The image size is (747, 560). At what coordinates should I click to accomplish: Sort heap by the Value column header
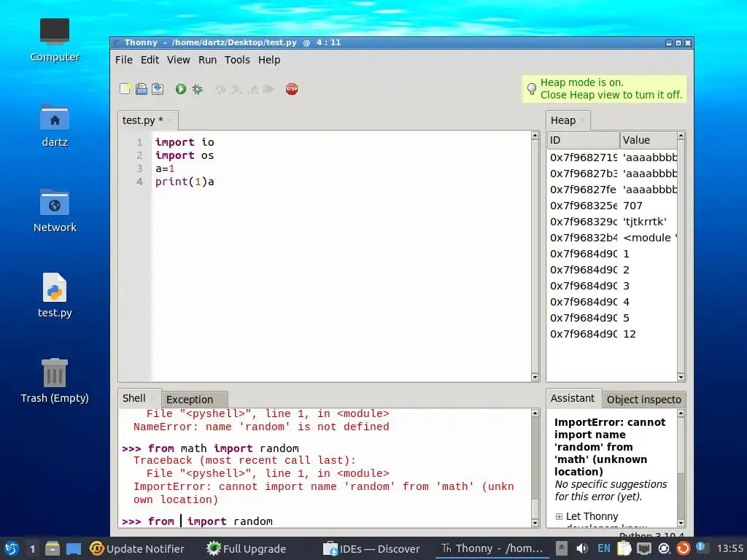pos(649,140)
